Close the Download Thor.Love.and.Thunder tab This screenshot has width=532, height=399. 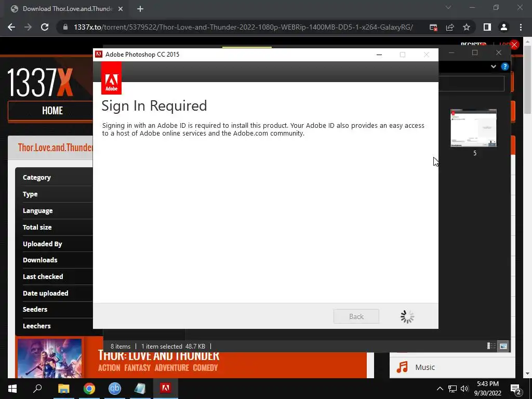pos(121,9)
